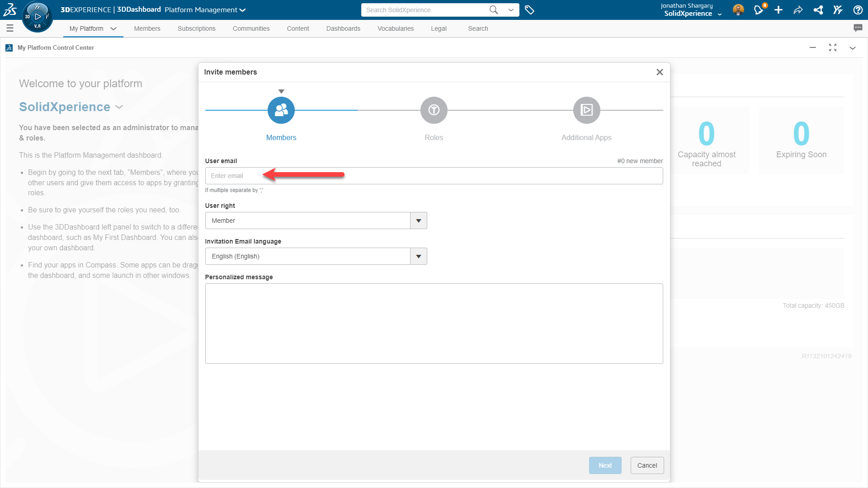The height and width of the screenshot is (488, 868).
Task: Click the Cancel button
Action: pos(647,465)
